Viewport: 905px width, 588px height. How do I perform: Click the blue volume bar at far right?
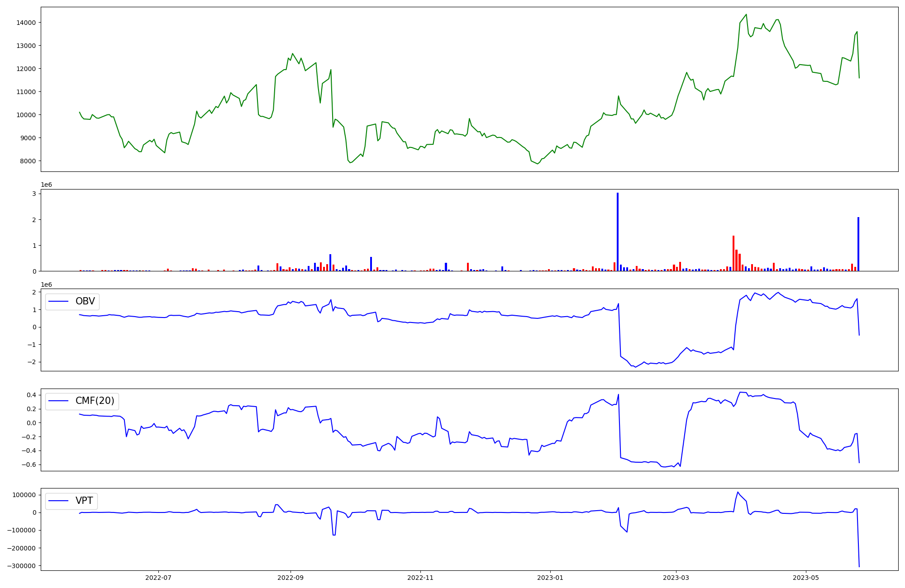point(858,244)
